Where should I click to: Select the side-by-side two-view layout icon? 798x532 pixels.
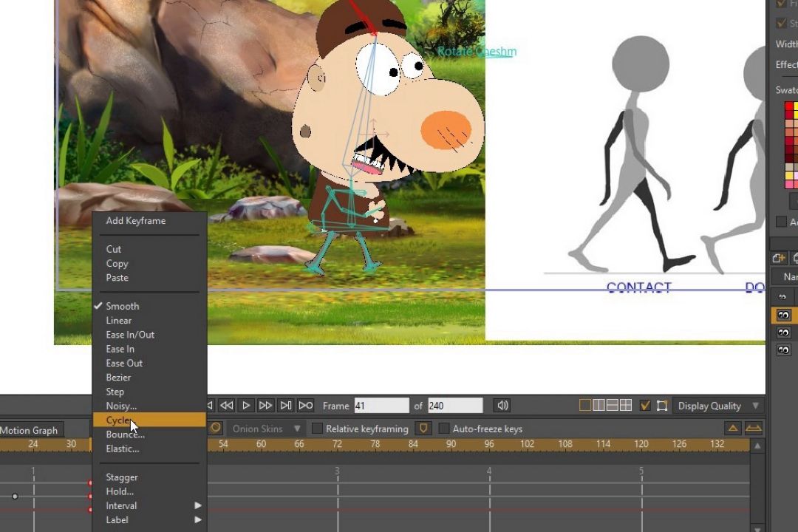point(599,405)
